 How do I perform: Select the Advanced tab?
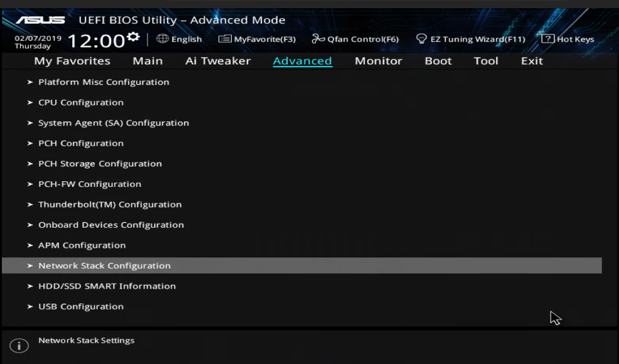[303, 61]
